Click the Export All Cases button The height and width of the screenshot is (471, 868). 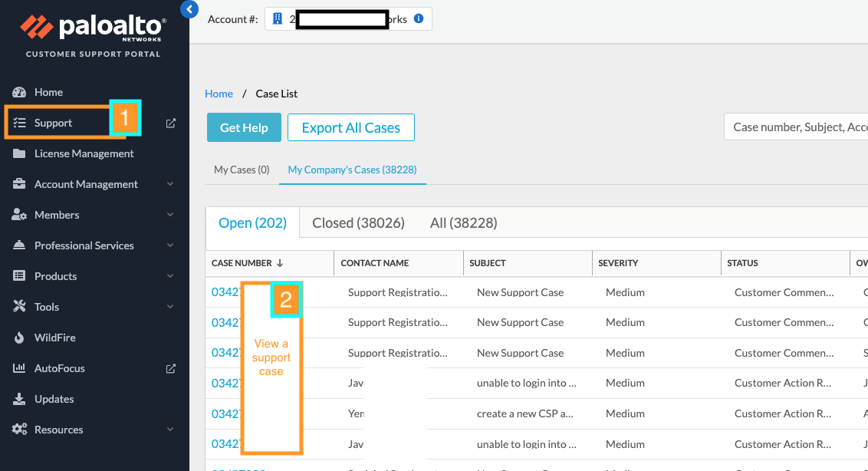pos(350,127)
